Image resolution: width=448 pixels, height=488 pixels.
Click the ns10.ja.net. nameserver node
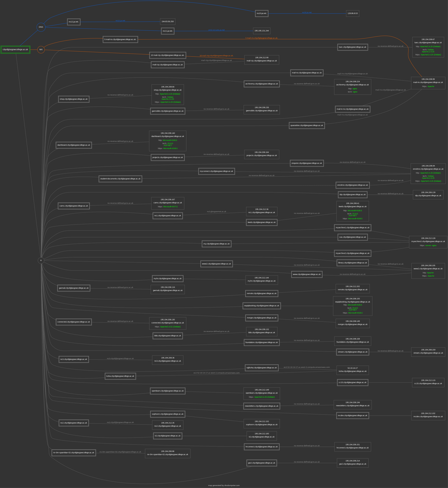click(262, 13)
